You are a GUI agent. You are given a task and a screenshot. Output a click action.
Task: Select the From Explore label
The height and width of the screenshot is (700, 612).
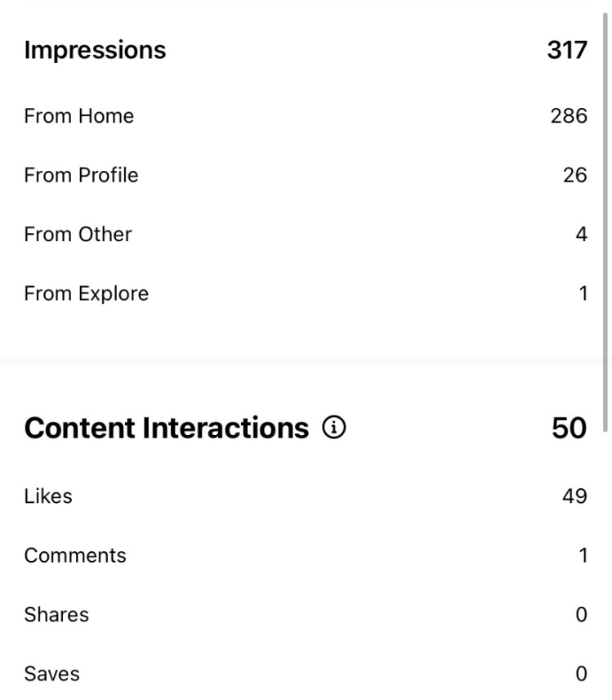click(x=86, y=294)
